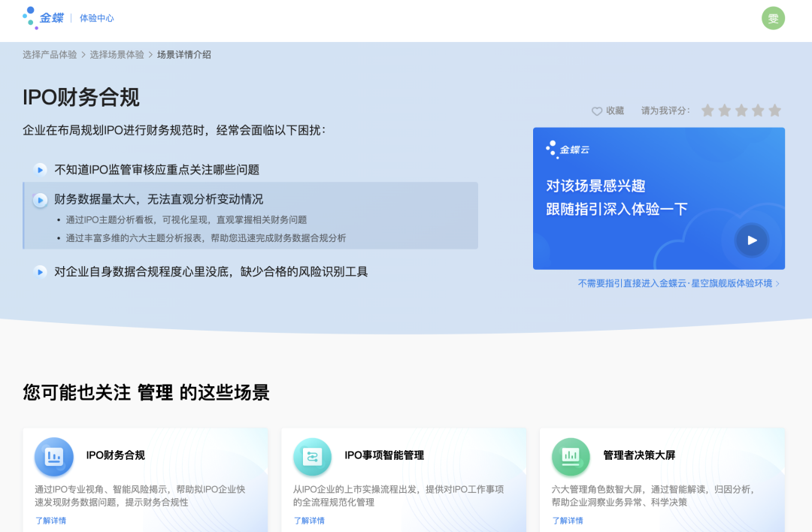Click the 管理者决策大屏 card icon
Image resolution: width=812 pixels, height=532 pixels.
pos(571,457)
